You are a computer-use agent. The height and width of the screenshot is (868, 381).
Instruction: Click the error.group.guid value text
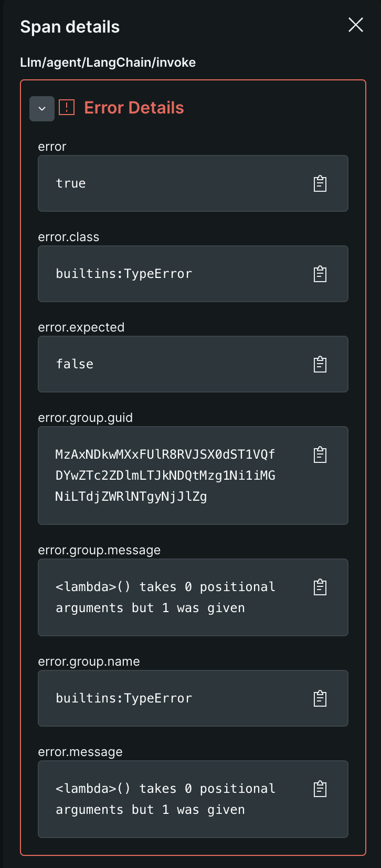[x=165, y=476]
